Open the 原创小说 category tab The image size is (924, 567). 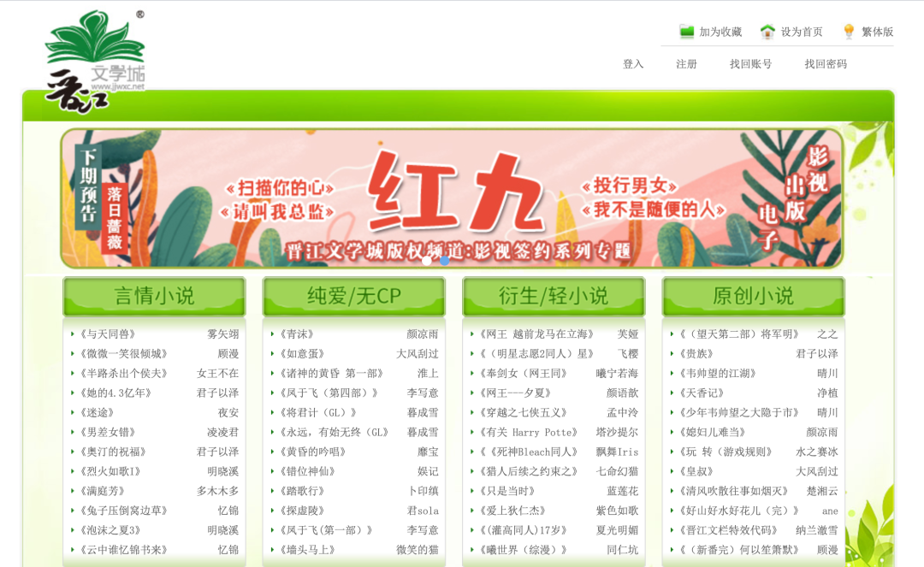(x=753, y=296)
